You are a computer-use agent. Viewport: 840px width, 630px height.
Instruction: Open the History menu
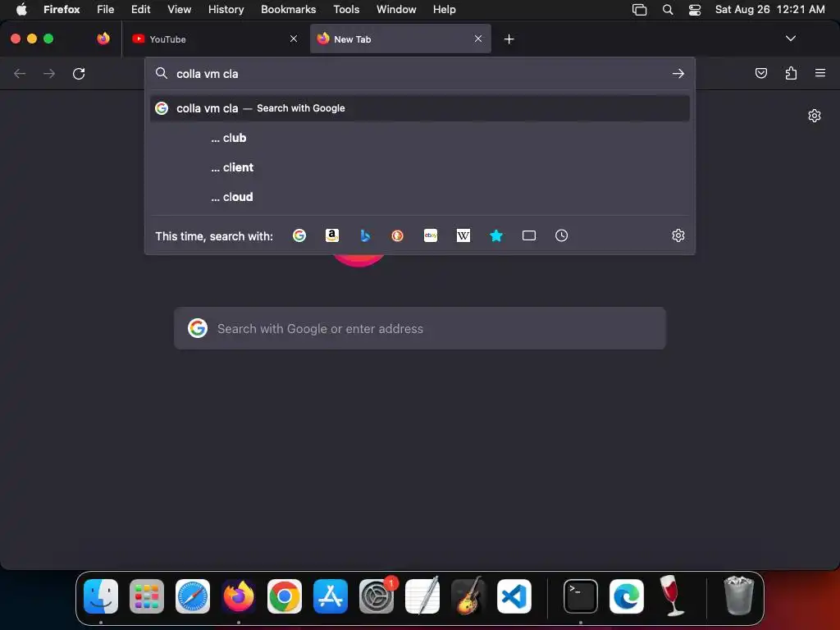226,9
